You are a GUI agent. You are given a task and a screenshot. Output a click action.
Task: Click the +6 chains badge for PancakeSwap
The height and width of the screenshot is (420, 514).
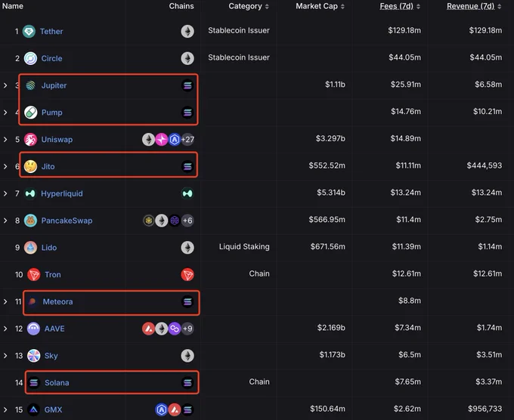[x=187, y=221]
